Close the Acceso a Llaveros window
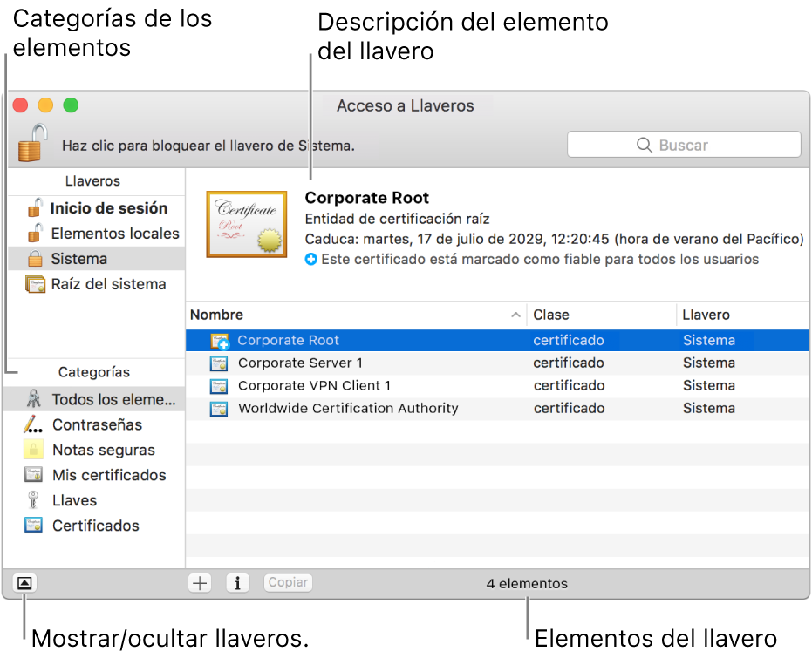The width and height of the screenshot is (812, 658). tap(20, 105)
